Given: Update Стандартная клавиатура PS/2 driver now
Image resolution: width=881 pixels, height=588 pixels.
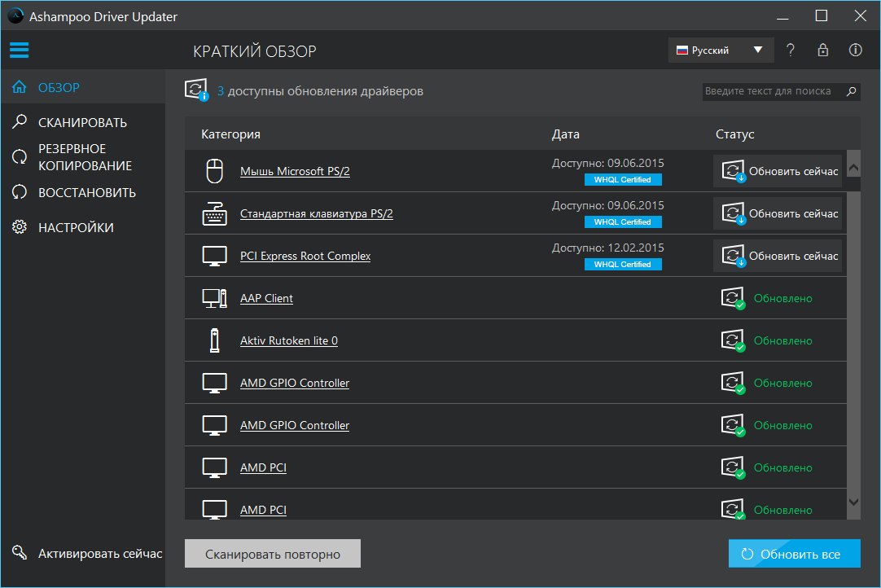Looking at the screenshot, I should click(x=778, y=213).
